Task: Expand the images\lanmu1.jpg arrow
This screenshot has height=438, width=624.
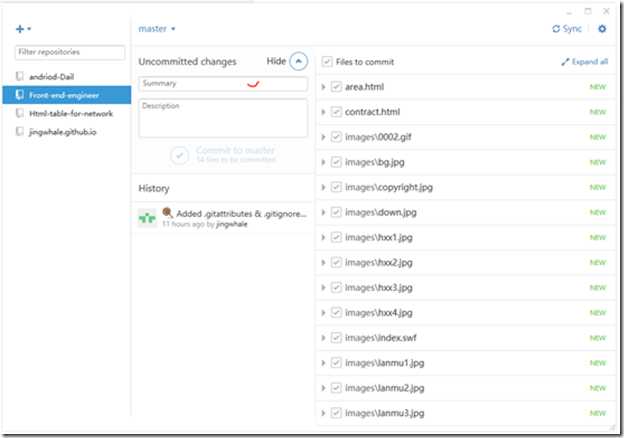Action: 323,362
